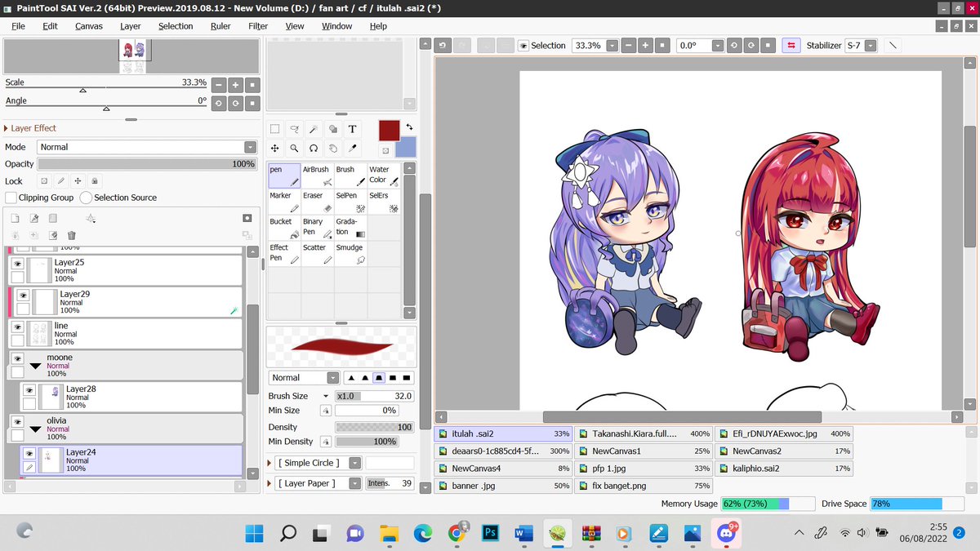Hide Layer28 using its eye icon
980x551 pixels.
point(29,390)
